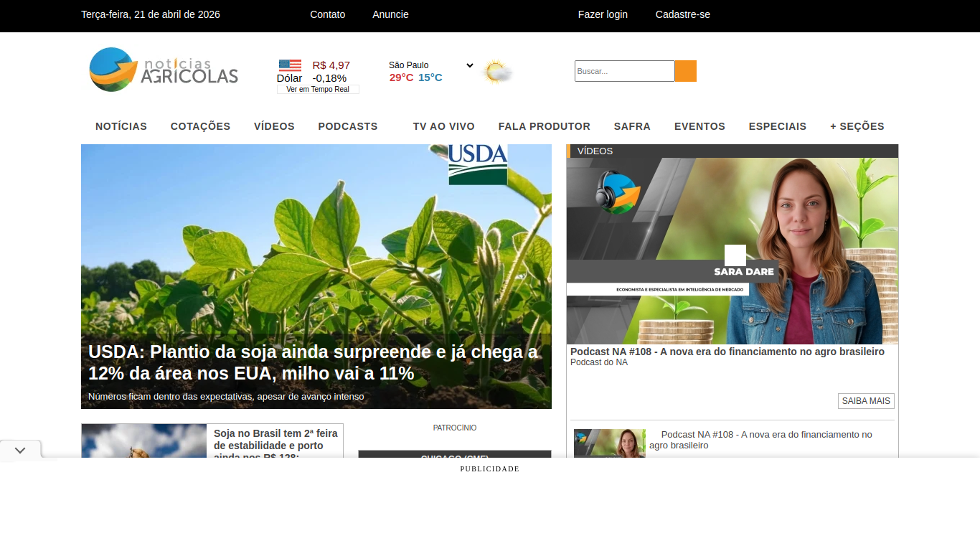Collapse the ad using the chevron icon

click(x=20, y=451)
